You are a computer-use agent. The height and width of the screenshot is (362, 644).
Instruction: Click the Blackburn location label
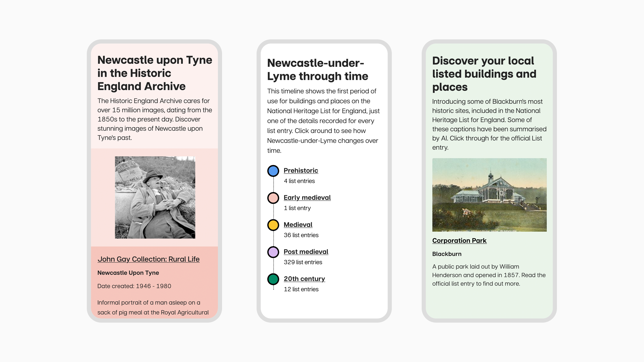click(447, 254)
